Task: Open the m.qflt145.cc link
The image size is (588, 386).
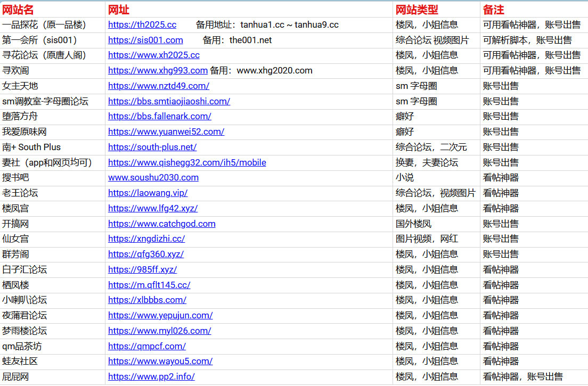Action: pos(149,285)
